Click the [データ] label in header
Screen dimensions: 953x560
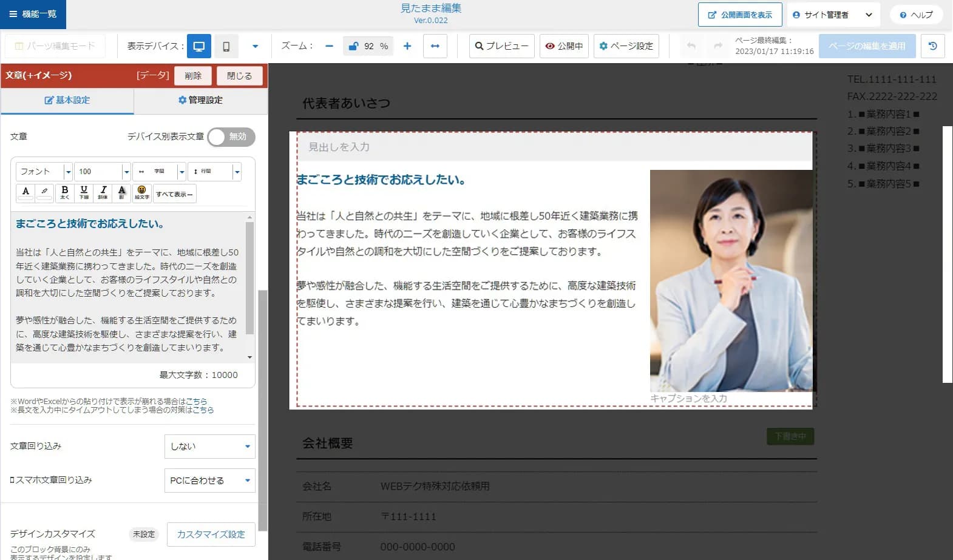(x=152, y=75)
